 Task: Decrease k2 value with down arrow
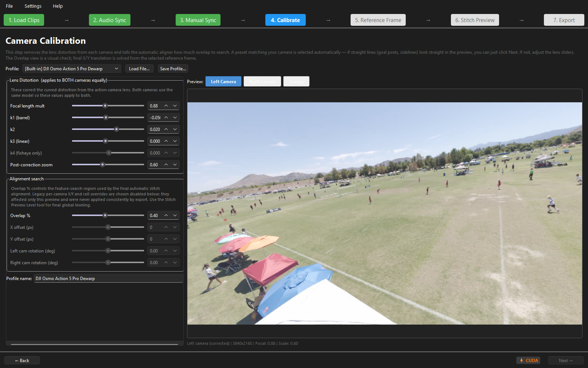point(175,130)
